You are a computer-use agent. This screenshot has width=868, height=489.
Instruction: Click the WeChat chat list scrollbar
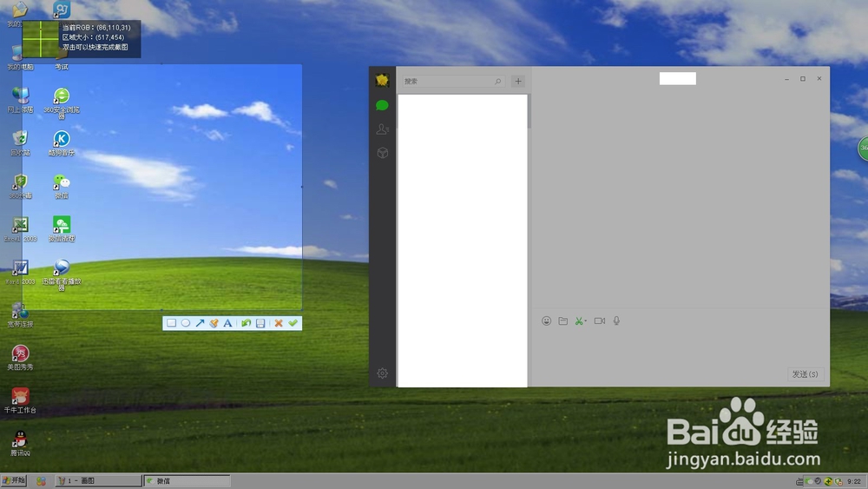click(529, 111)
